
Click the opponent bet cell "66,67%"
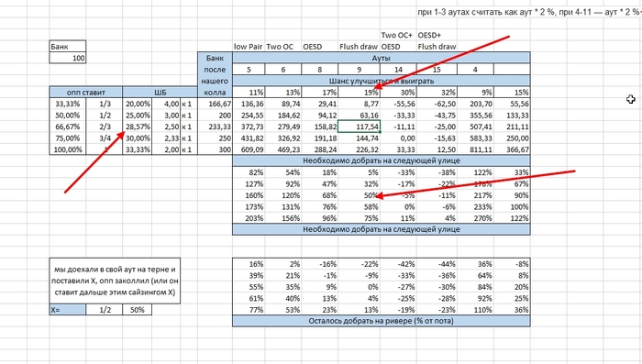[68, 127]
